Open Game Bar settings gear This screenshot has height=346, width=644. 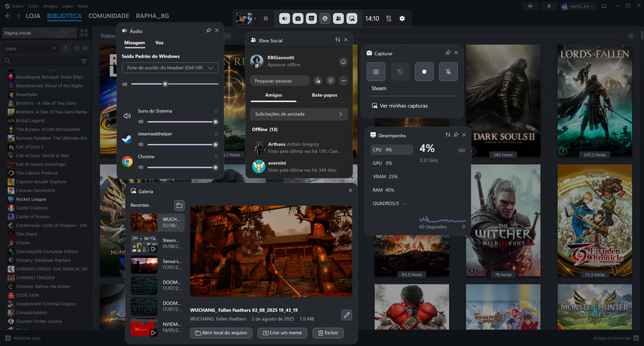click(402, 18)
